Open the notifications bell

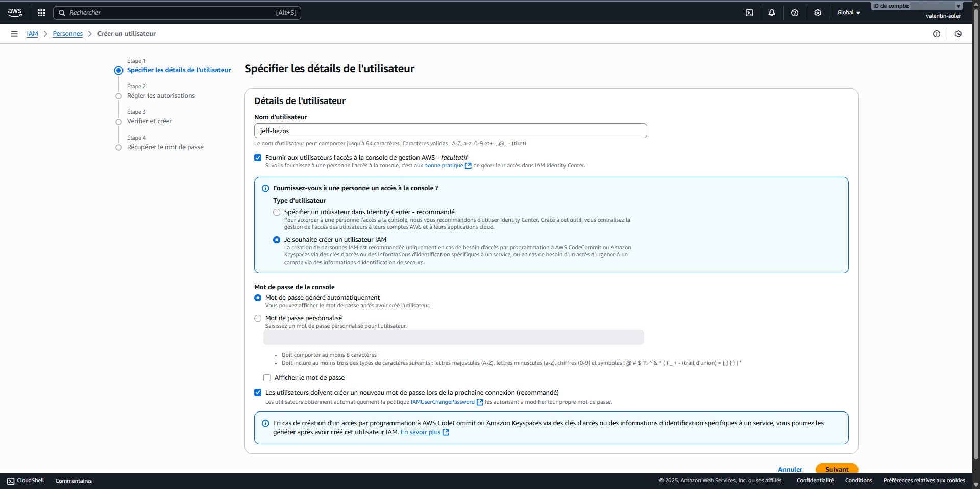[772, 12]
